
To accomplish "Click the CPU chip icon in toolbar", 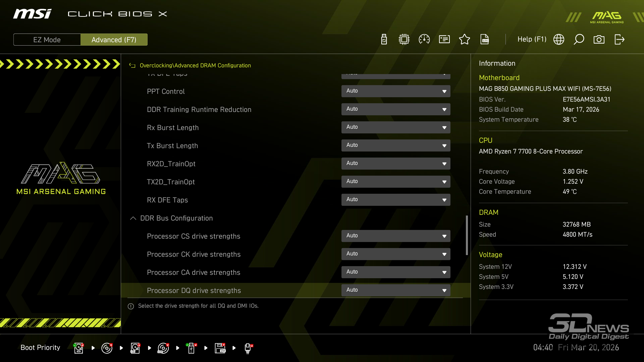I will pyautogui.click(x=404, y=40).
